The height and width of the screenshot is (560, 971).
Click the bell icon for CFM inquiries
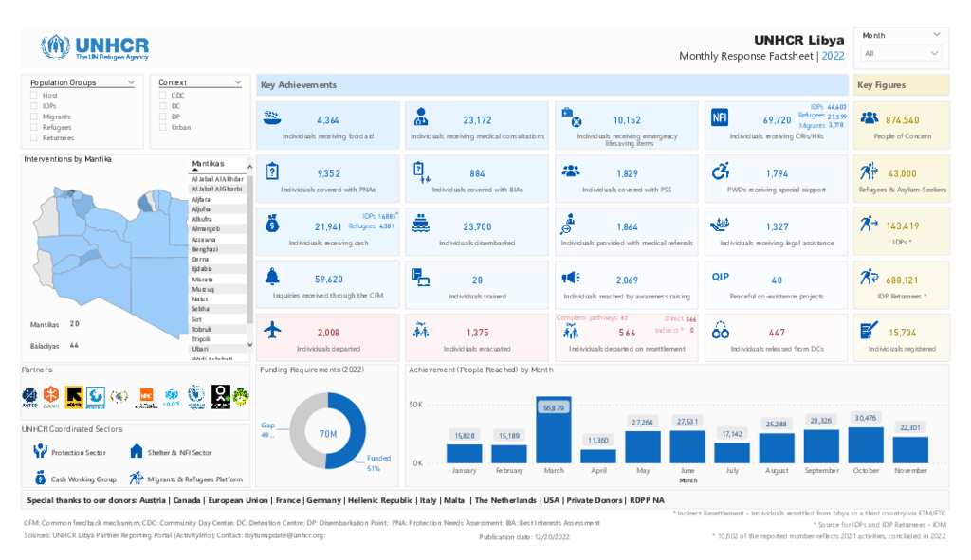273,277
